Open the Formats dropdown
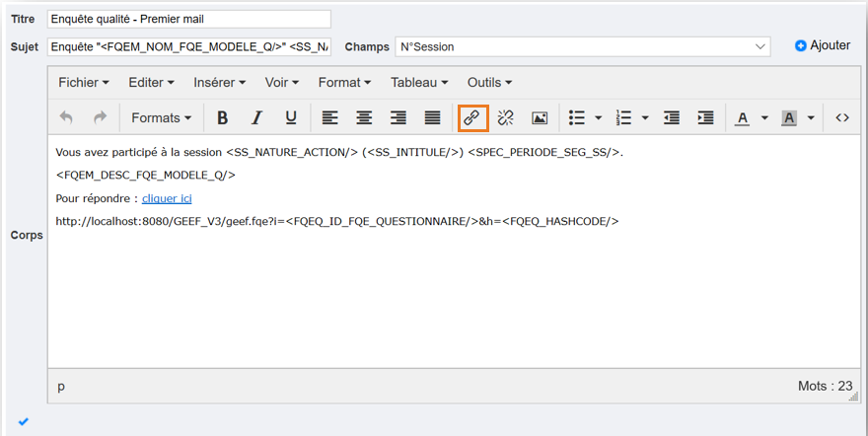The image size is (868, 436). pyautogui.click(x=162, y=117)
